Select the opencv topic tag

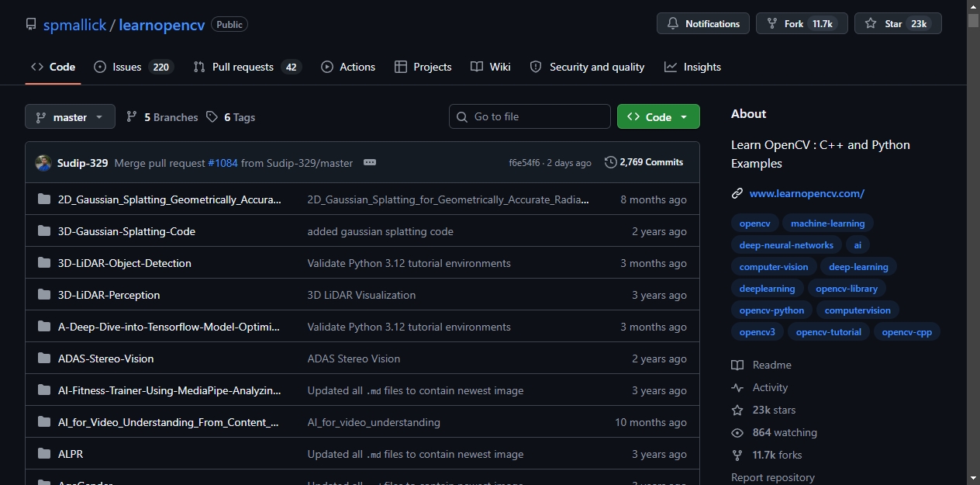(754, 223)
